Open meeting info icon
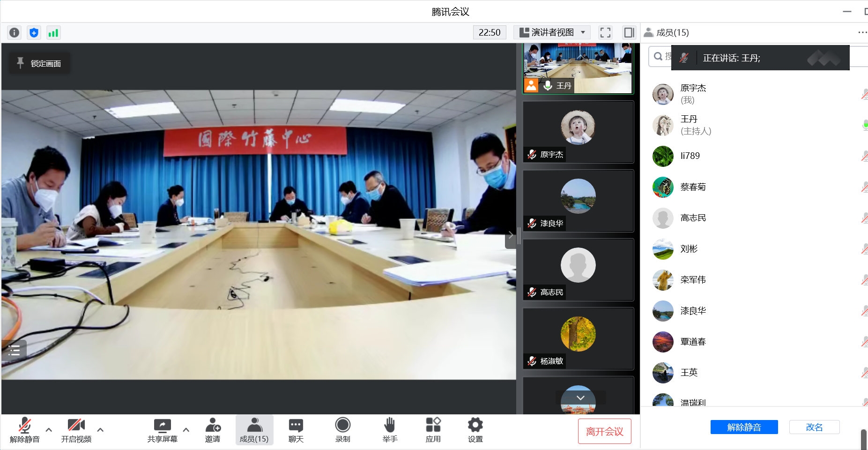The height and width of the screenshot is (450, 868). point(15,32)
